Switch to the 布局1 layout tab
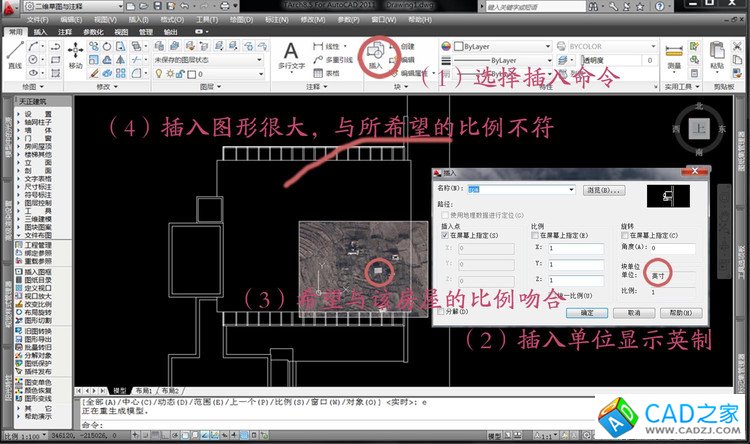The height and width of the screenshot is (444, 750). [143, 390]
